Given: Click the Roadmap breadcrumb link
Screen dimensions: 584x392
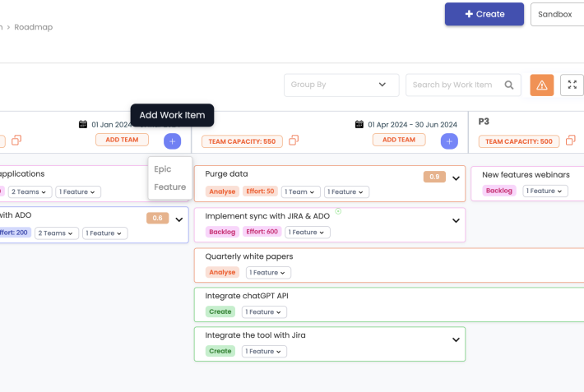Looking at the screenshot, I should (35, 27).
